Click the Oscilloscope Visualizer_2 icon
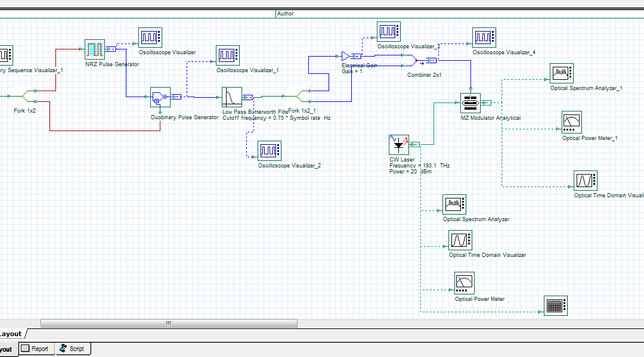 pos(269,151)
